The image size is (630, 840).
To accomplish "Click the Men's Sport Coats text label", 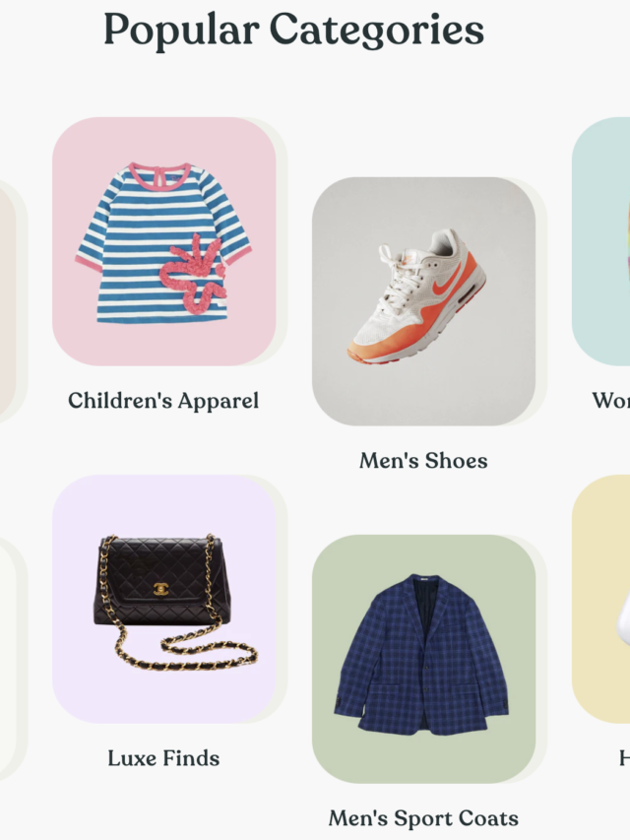I will 423,818.
